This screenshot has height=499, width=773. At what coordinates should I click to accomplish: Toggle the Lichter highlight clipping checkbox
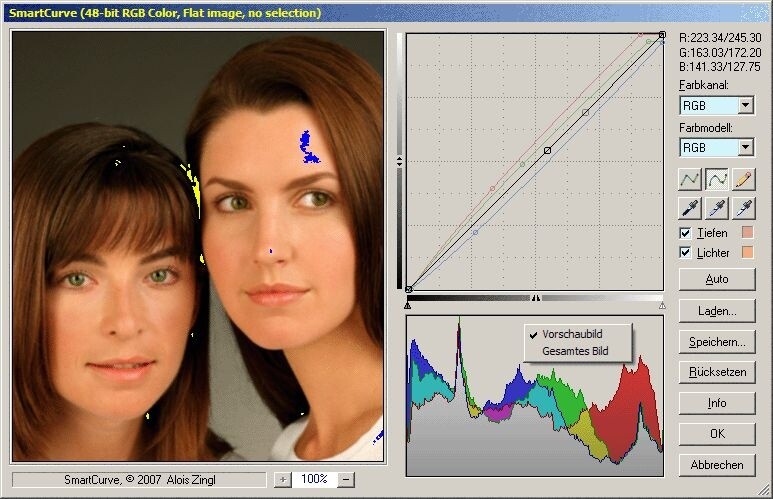685,252
